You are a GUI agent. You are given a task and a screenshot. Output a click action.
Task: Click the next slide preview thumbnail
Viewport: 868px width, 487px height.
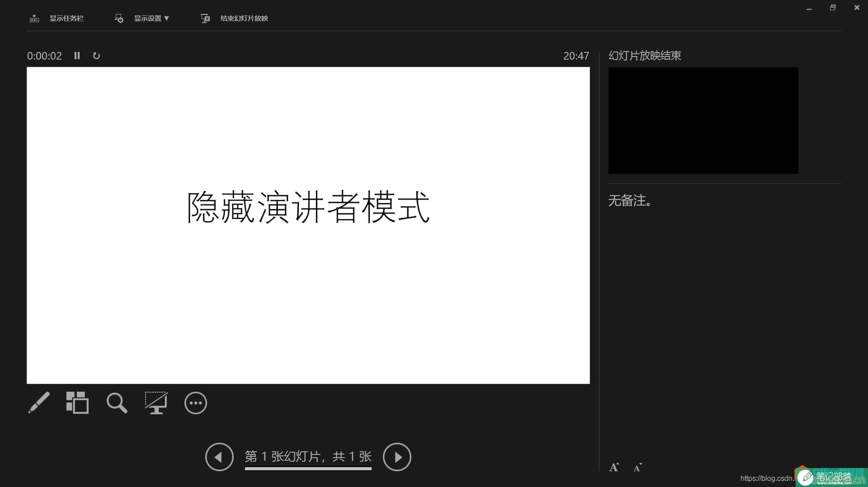pos(703,121)
